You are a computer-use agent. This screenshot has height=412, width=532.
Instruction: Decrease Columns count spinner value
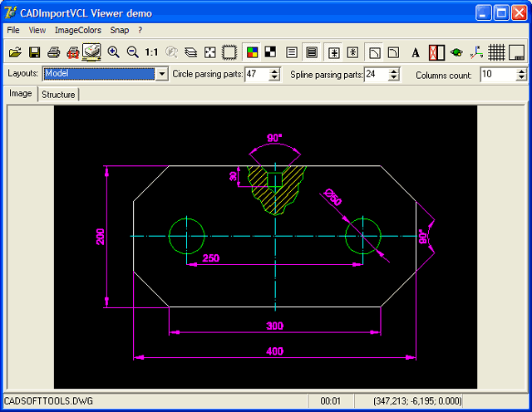coord(521,77)
